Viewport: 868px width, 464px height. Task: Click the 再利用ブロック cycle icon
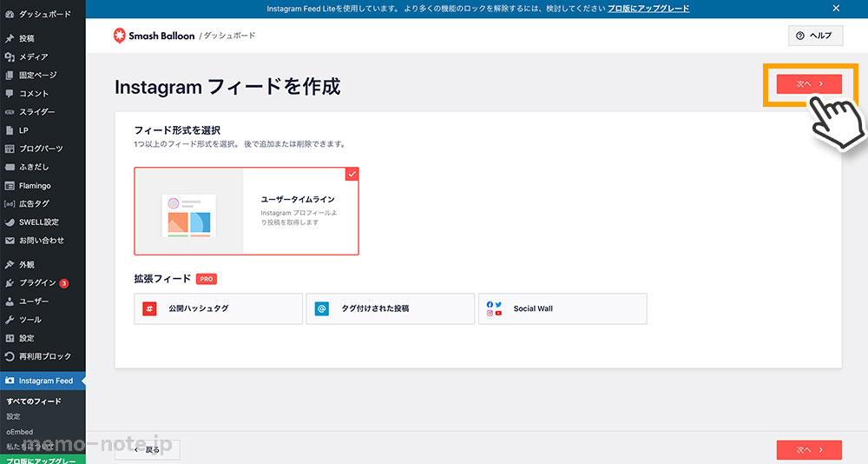click(x=10, y=356)
